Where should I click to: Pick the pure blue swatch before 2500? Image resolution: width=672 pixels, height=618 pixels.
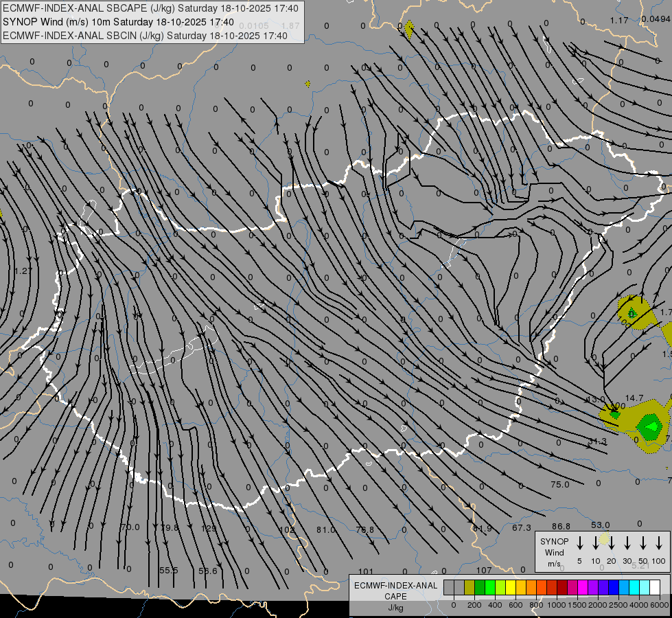point(613,588)
